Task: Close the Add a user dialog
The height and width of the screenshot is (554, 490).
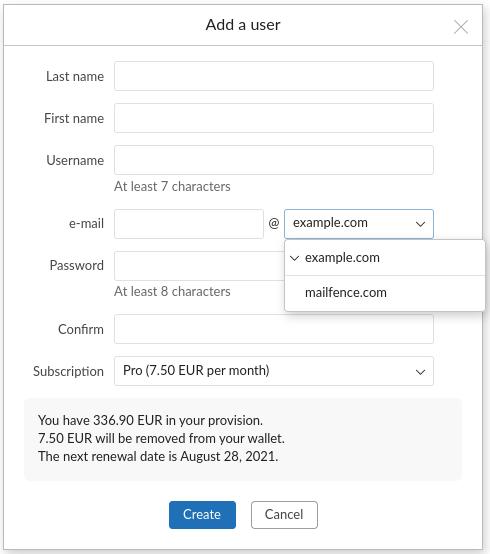Action: (461, 27)
